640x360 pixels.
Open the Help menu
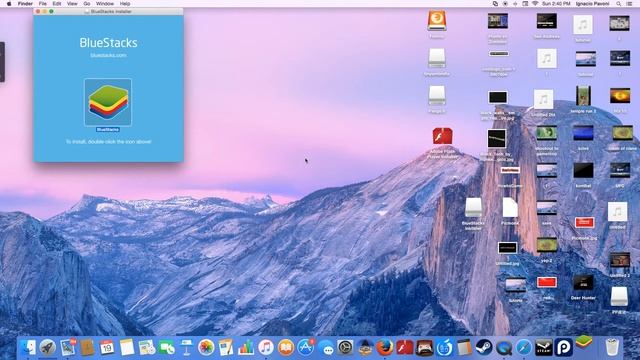[125, 4]
